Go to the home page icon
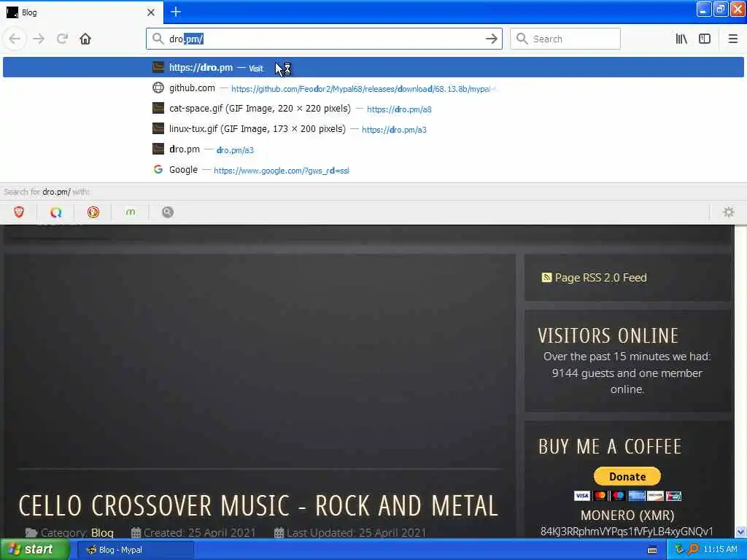The image size is (747, 560). click(85, 39)
